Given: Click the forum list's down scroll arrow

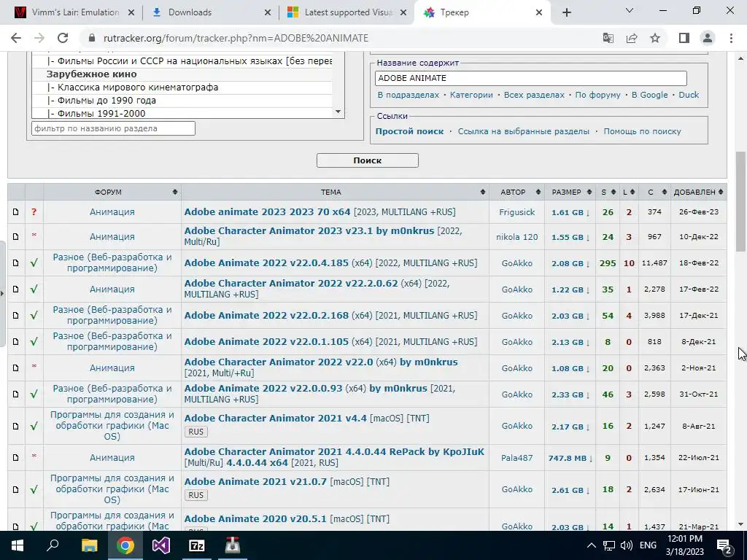Looking at the screenshot, I should click(338, 112).
